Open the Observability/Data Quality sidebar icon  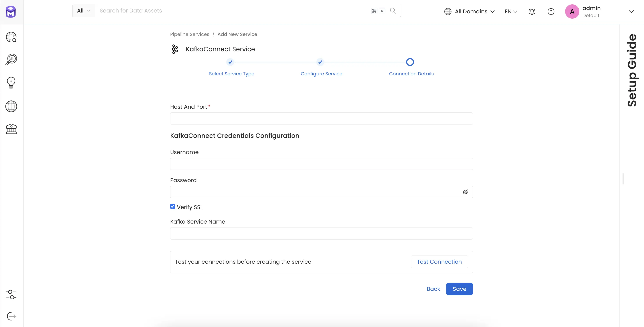tap(11, 59)
